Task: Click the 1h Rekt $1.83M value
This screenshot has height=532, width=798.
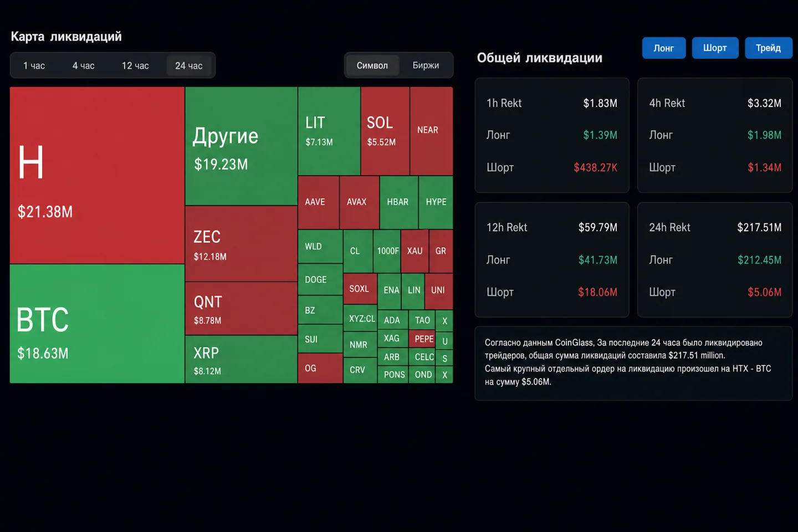Action: tap(600, 103)
